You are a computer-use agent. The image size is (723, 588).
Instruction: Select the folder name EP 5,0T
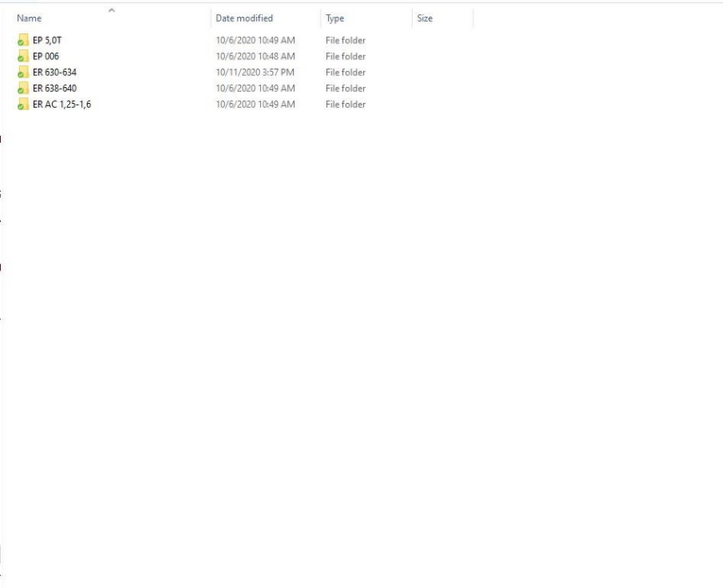[47, 41]
